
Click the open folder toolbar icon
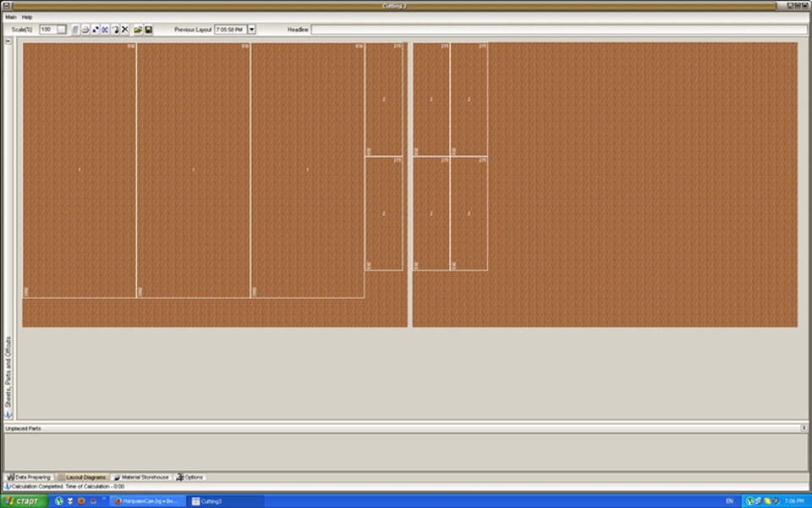[x=138, y=30]
